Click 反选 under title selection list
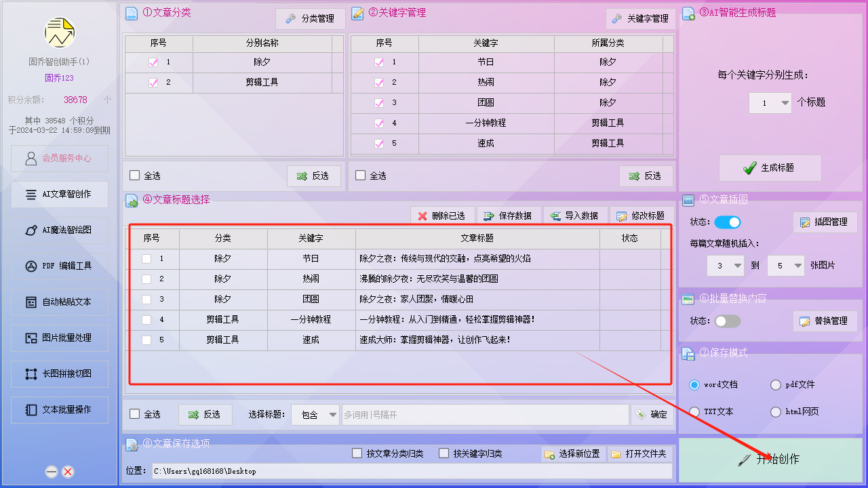Viewport: 868px width, 488px height. tap(205, 415)
